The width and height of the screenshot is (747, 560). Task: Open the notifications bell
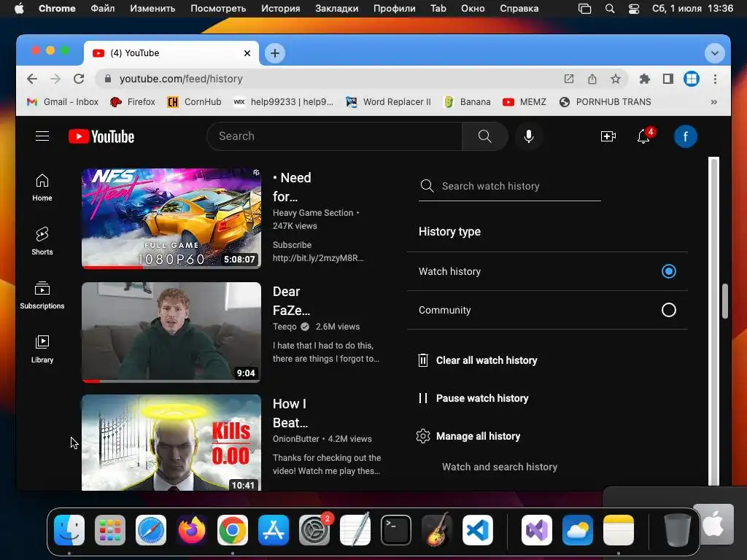[643, 136]
